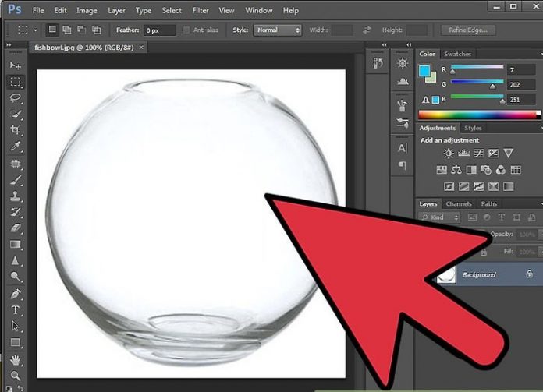The height and width of the screenshot is (392, 543).
Task: Select the Zoom tool in toolbar
Action: point(16,376)
